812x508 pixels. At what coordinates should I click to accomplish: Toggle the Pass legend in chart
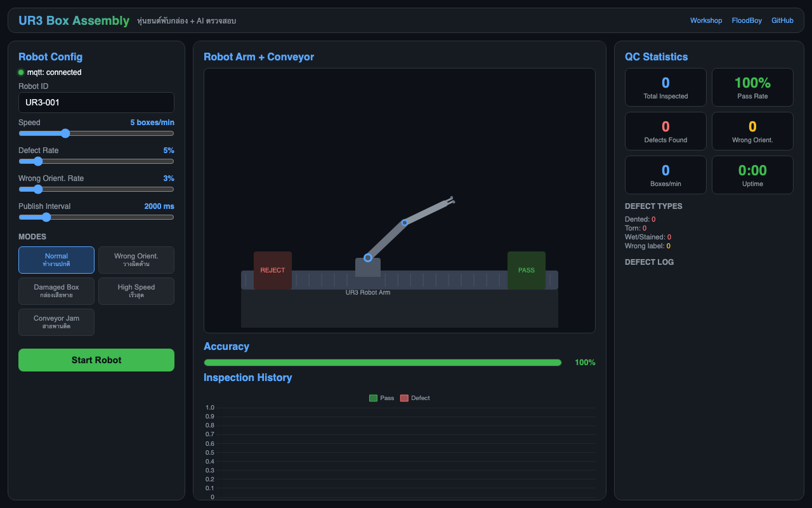(x=381, y=398)
